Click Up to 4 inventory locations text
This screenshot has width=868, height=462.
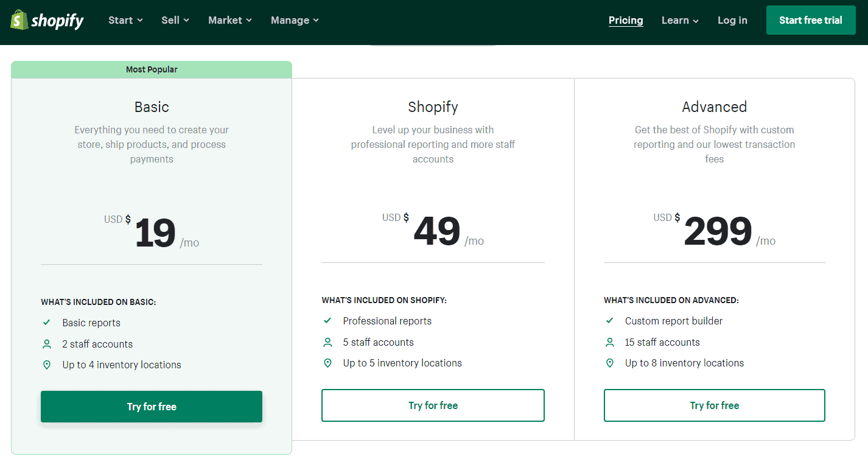(x=122, y=365)
